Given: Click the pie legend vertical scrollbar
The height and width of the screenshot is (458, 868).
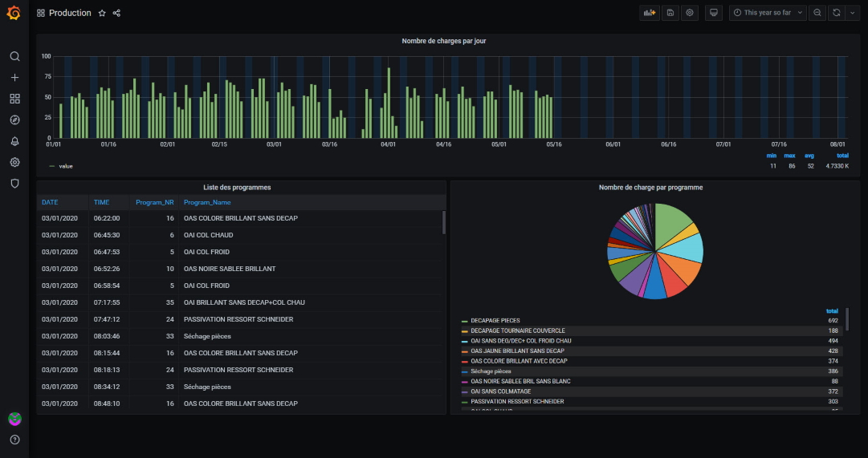Looking at the screenshot, I should pos(846,320).
